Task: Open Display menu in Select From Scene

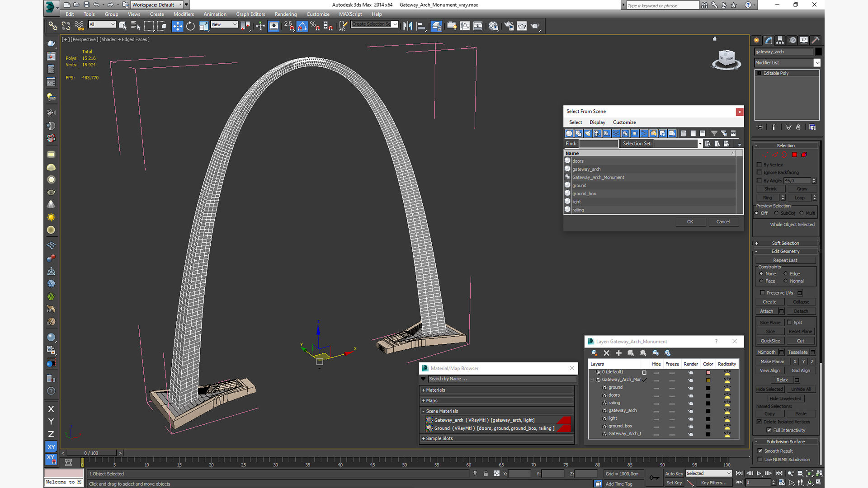Action: (x=597, y=122)
